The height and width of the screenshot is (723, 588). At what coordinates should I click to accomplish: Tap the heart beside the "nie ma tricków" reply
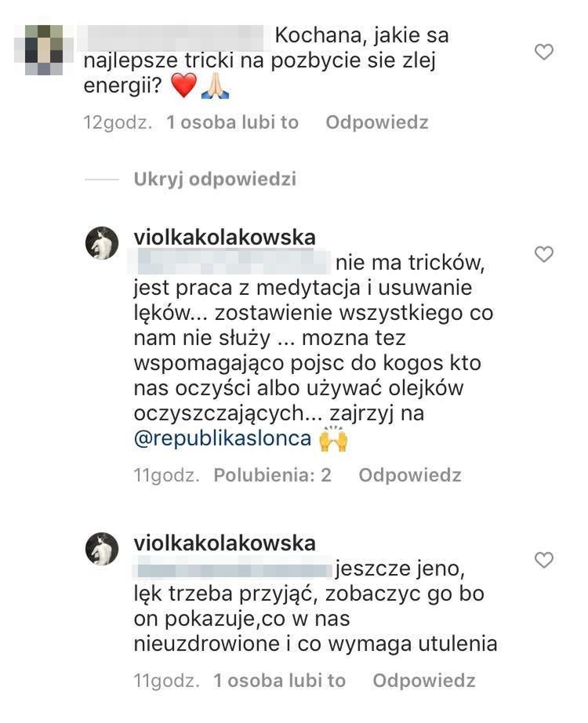[x=543, y=254]
